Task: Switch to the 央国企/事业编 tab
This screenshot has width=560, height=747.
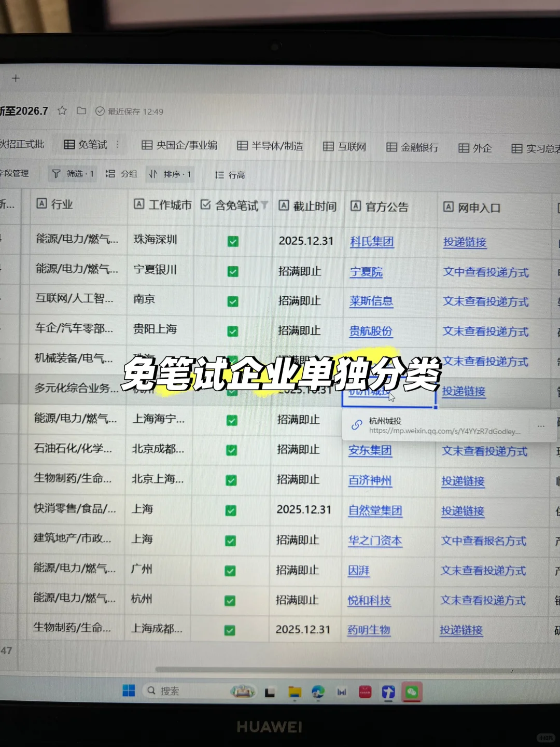Action: 179,146
